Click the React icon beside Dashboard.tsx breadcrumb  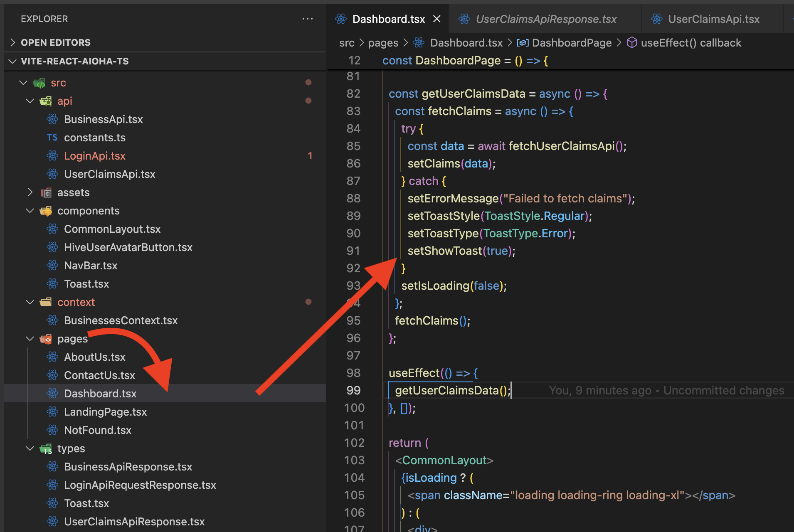pyautogui.click(x=419, y=42)
